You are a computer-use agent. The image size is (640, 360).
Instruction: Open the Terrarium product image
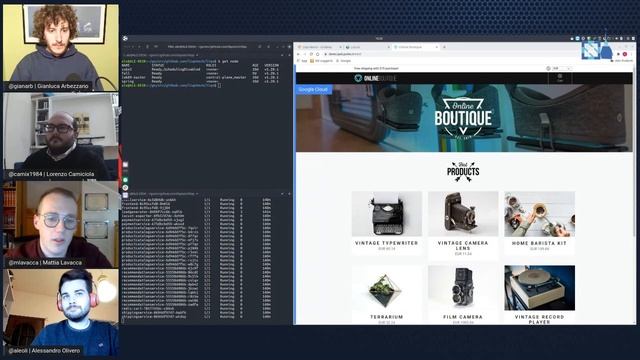click(387, 288)
